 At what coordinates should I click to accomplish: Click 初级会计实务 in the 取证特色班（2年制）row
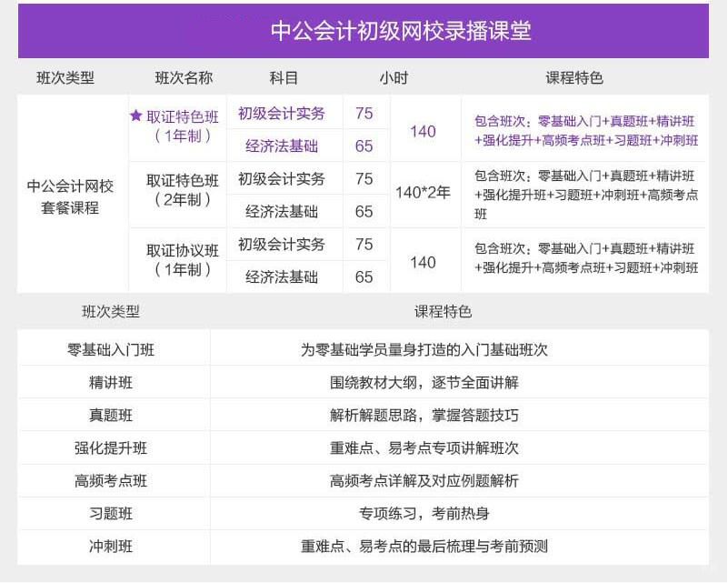(x=282, y=179)
